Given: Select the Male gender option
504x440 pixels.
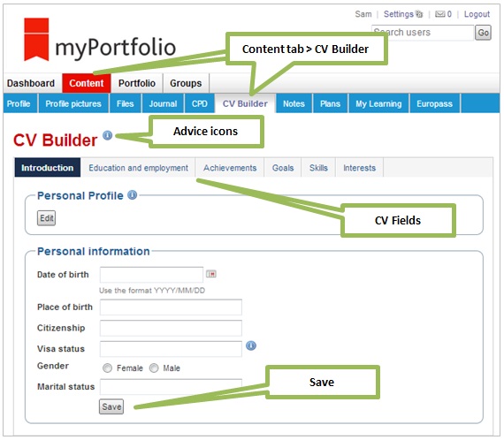Looking at the screenshot, I should [x=154, y=368].
